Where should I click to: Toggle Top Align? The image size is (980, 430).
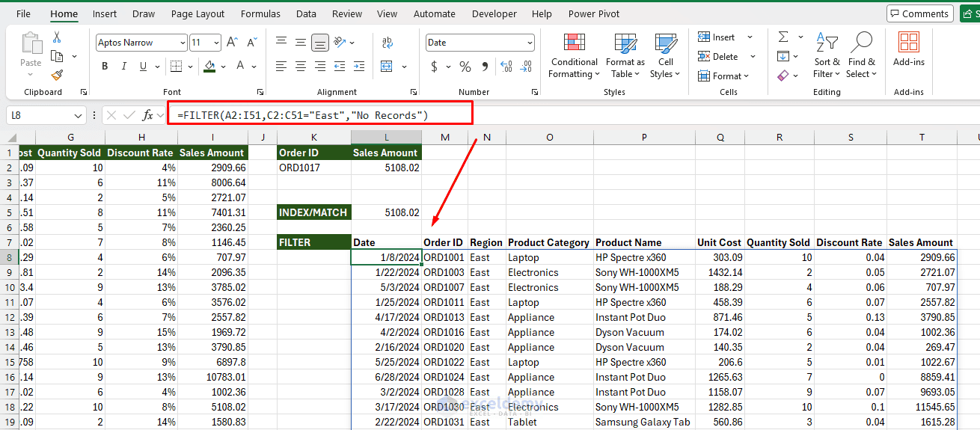281,43
